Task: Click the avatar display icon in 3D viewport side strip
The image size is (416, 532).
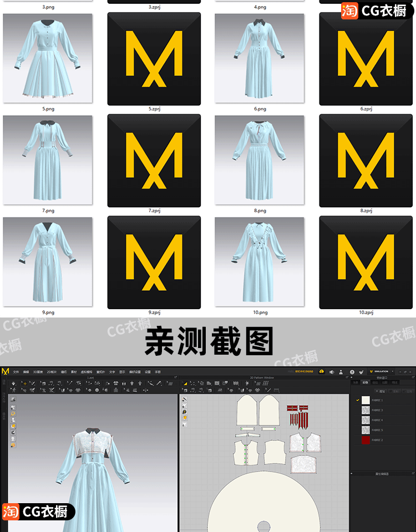Action: point(13,420)
